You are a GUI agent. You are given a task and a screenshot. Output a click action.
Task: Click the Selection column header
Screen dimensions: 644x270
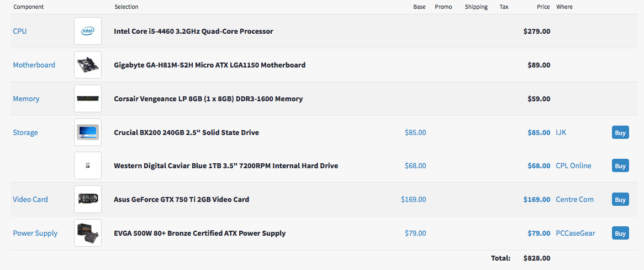[x=126, y=7]
